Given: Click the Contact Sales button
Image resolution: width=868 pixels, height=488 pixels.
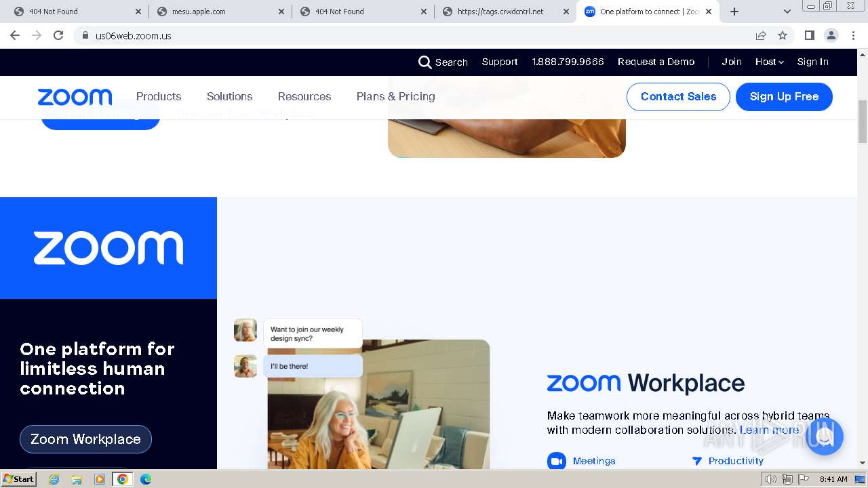Looking at the screenshot, I should (x=678, y=96).
